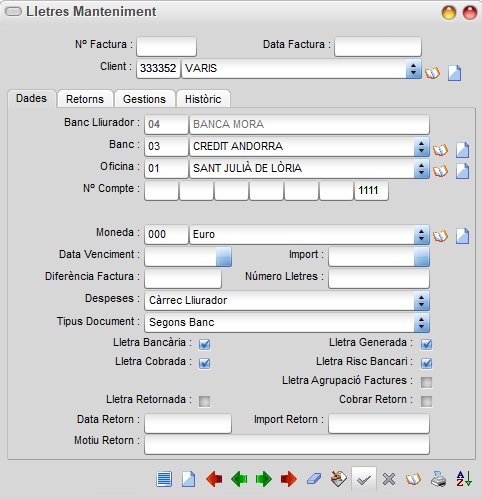The height and width of the screenshot is (499, 482).
Task: Toggle the Lletra Risc Bancari checkbox
Action: pos(426,363)
